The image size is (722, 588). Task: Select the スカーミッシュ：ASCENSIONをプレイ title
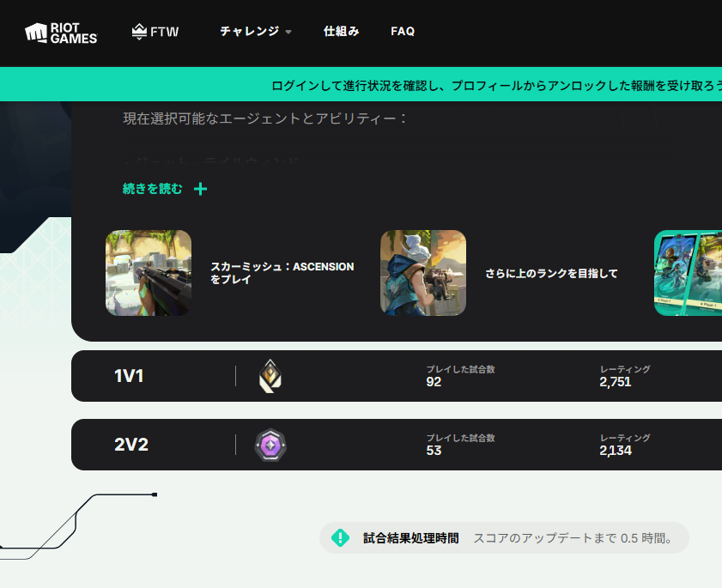point(282,273)
